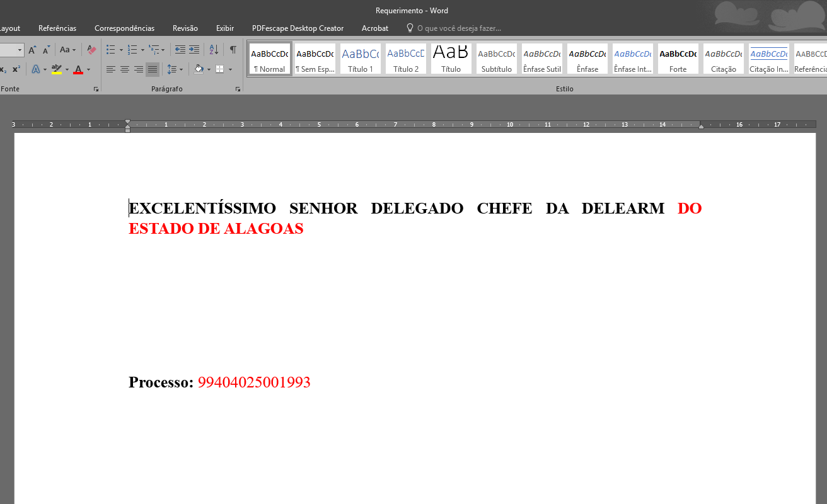Toggle right text alignment
The image size is (827, 504).
[139, 69]
